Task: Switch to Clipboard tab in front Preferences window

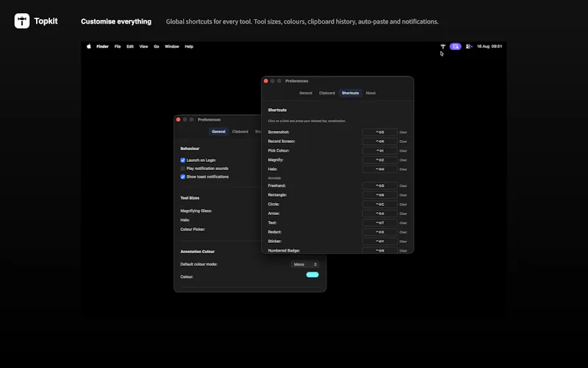Action: pyautogui.click(x=327, y=93)
